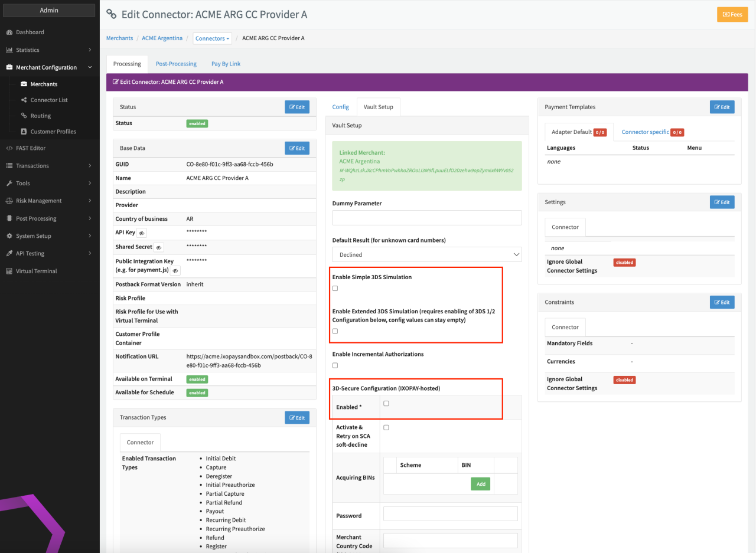Switch to the Post-Processing tab
The height and width of the screenshot is (553, 756).
click(x=176, y=64)
